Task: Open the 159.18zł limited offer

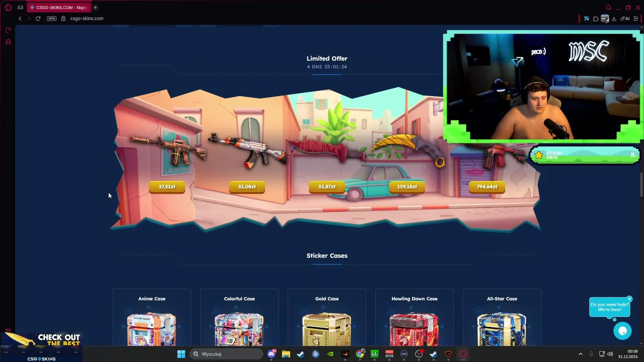Action: click(407, 187)
